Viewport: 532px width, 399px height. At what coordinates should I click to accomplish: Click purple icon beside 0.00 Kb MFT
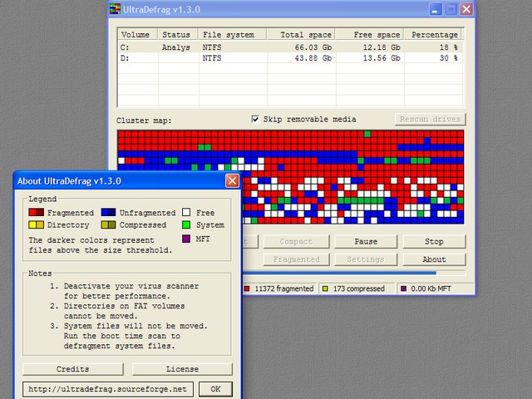click(x=403, y=288)
